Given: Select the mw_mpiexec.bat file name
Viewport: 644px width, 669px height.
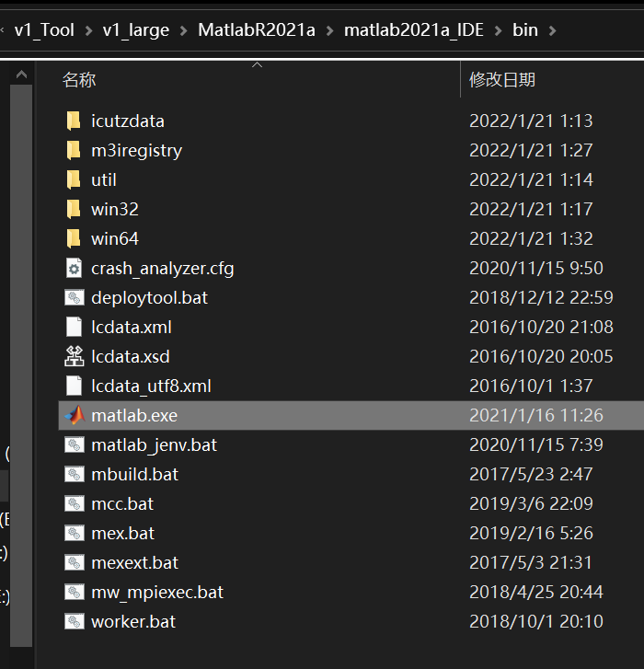Looking at the screenshot, I should click(157, 593).
